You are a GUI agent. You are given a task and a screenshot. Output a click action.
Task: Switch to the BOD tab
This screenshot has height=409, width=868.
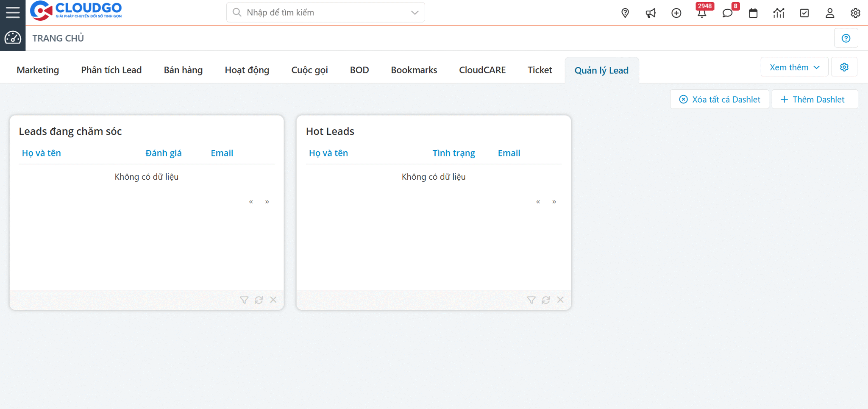point(359,70)
